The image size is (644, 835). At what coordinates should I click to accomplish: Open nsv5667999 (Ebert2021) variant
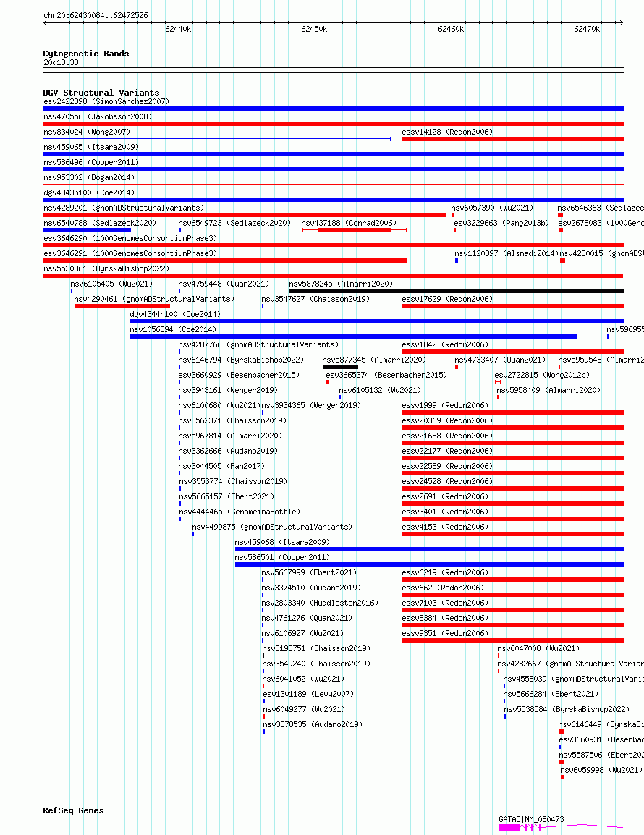tap(310, 572)
